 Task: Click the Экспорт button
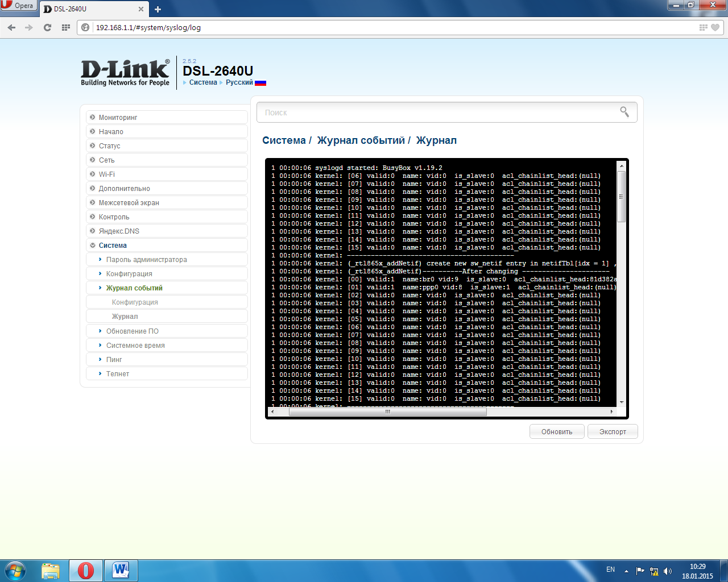pos(613,432)
